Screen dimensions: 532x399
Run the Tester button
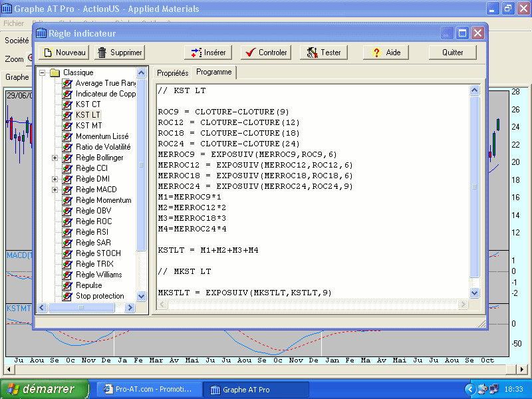[x=324, y=53]
